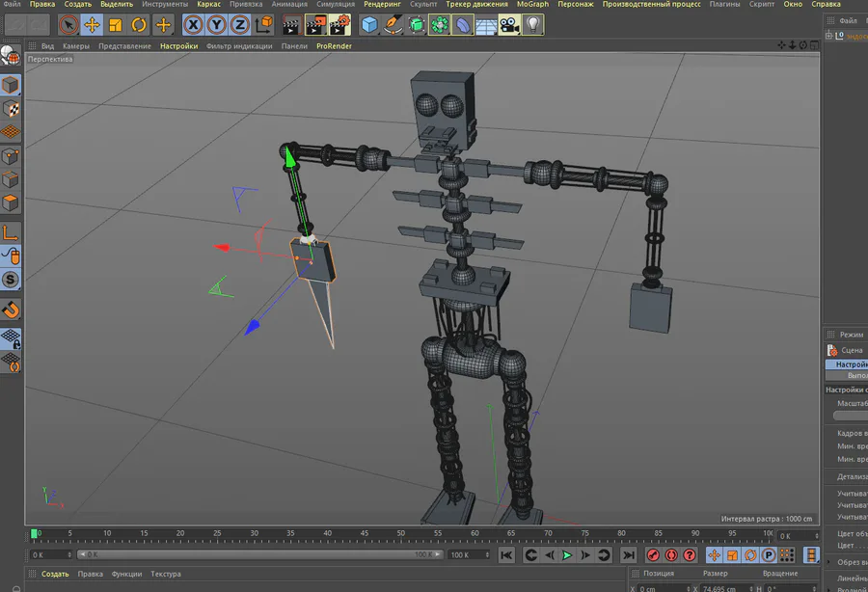Open the Правка main menu

(42, 4)
